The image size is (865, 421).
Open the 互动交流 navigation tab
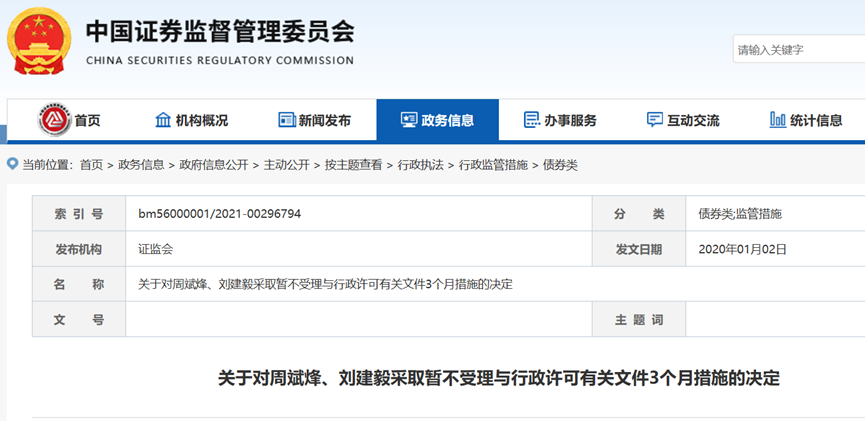pyautogui.click(x=683, y=120)
